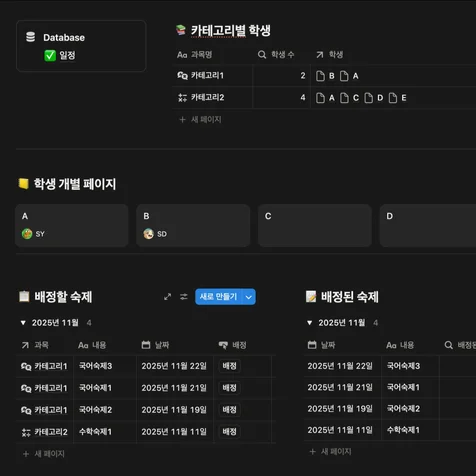
Task: Open 내용 column header in 배정할 숙제
Action: [92, 345]
